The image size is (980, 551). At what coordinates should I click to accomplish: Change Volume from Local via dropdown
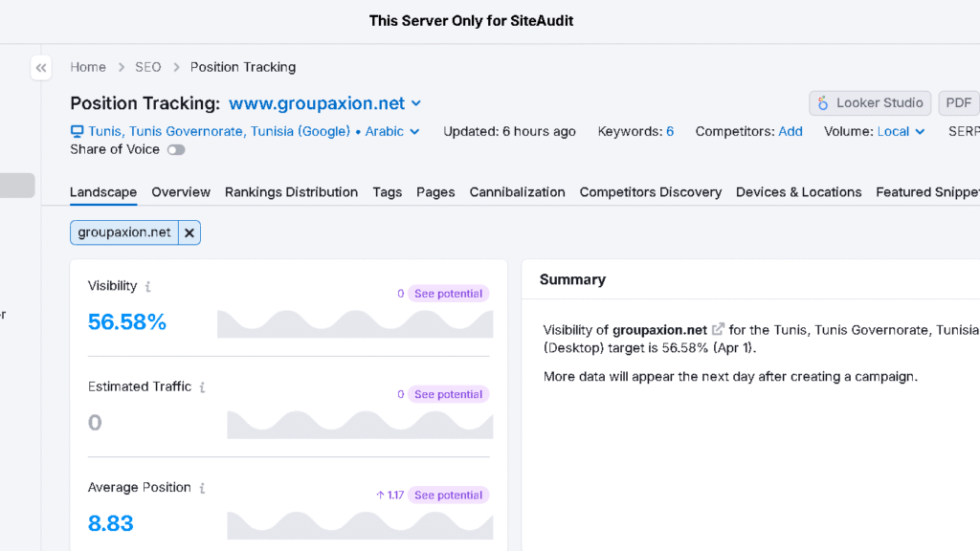pos(898,131)
